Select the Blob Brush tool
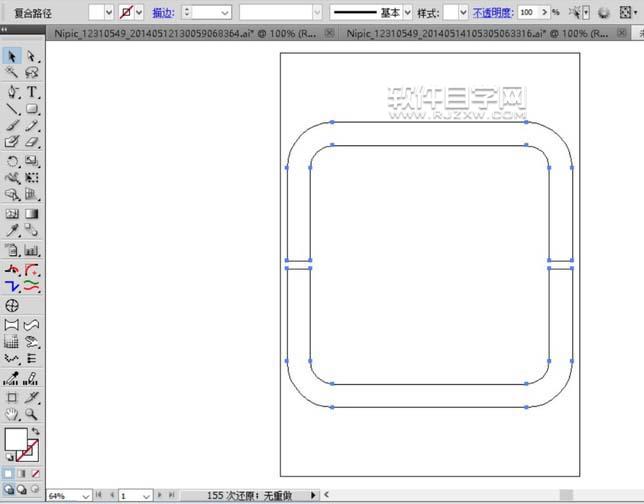644x504 pixels. click(12, 142)
